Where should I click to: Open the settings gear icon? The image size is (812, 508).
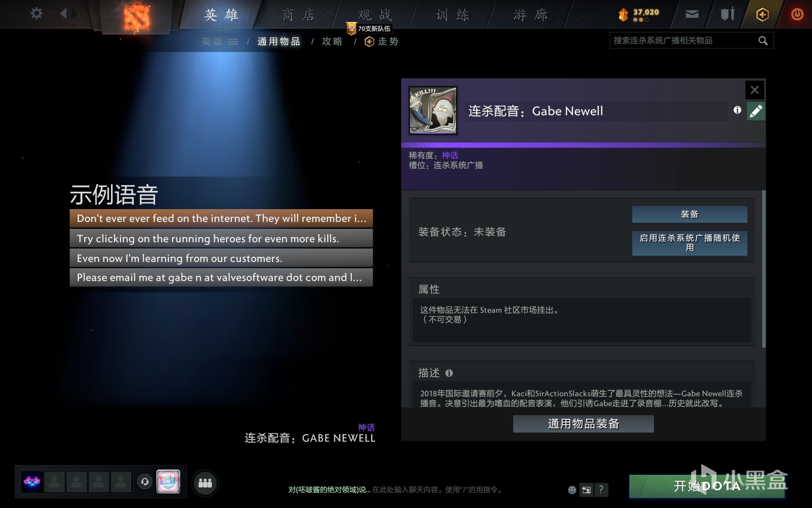36,14
